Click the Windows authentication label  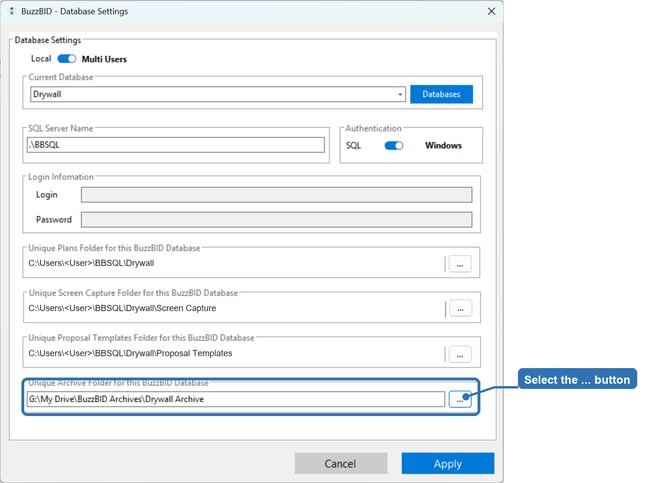tap(443, 145)
